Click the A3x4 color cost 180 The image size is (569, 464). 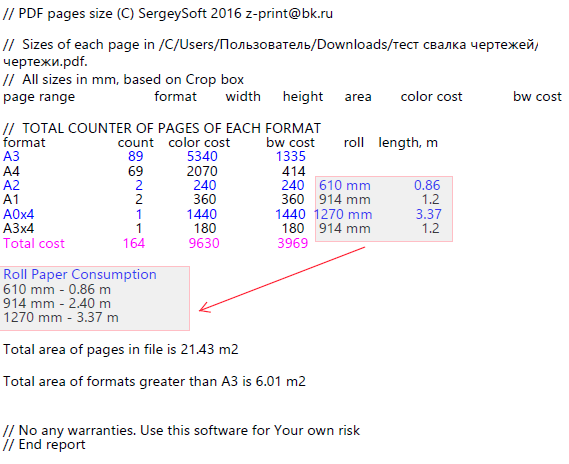[205, 229]
